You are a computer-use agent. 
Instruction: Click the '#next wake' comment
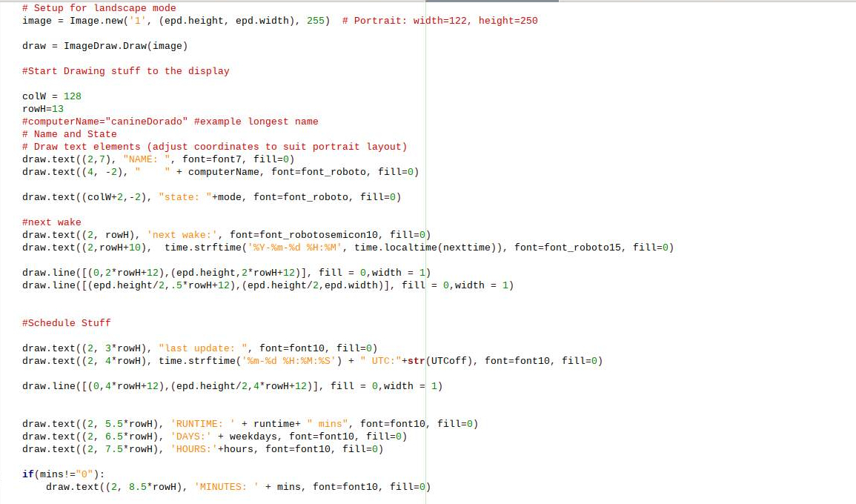click(52, 222)
